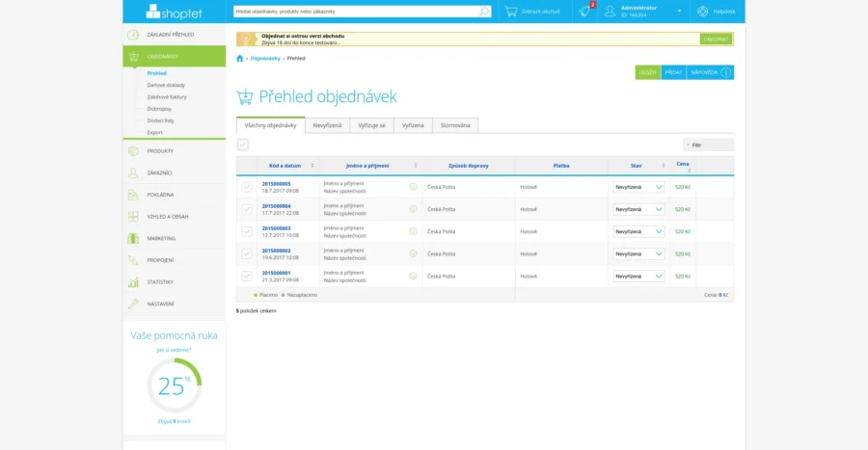Screen dimensions: 868x450
Task: Click the 25% progress circle
Action: click(x=174, y=385)
